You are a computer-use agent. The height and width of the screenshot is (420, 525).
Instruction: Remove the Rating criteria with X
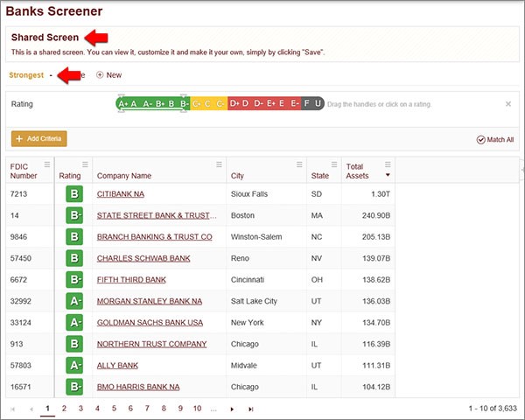click(508, 104)
